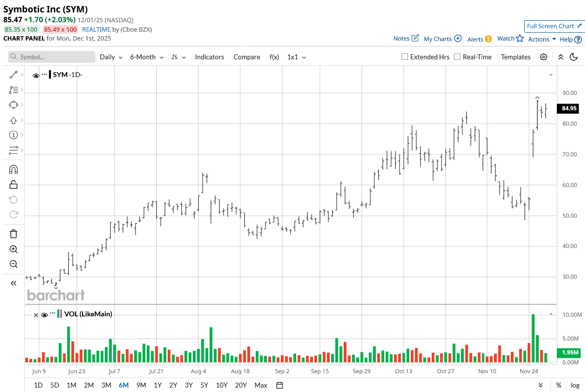Select the trend line drawing tool
This screenshot has width=585, height=392.
(x=13, y=75)
